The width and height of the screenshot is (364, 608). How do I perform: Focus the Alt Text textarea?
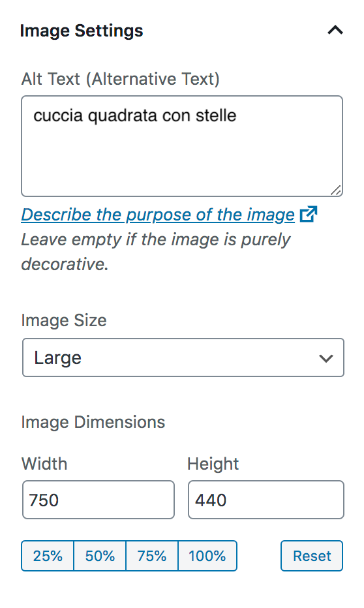pyautogui.click(x=182, y=146)
